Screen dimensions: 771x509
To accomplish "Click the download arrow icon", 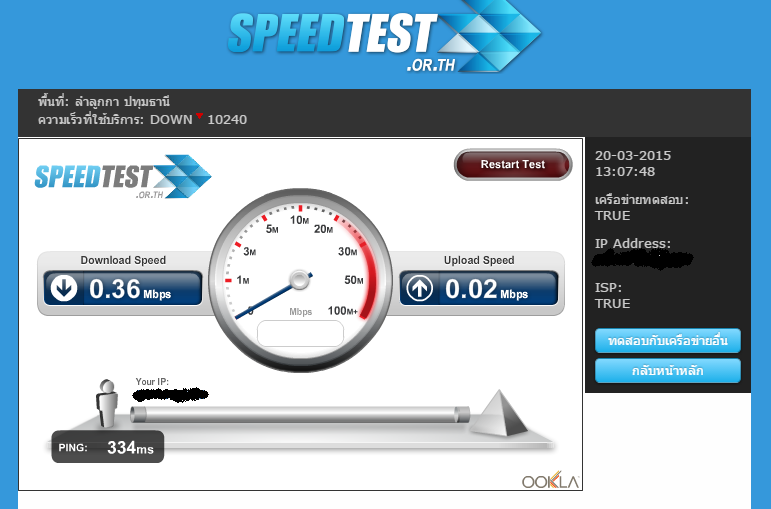I will (64, 288).
